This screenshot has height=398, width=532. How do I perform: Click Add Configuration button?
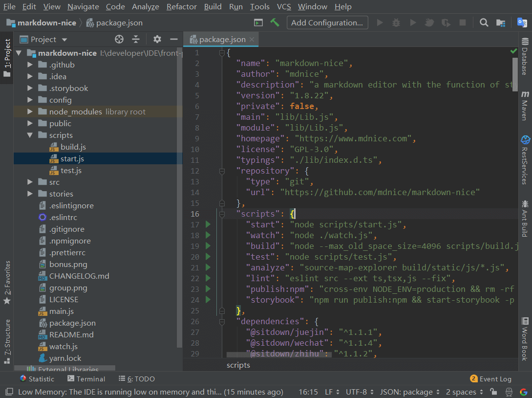pyautogui.click(x=327, y=23)
